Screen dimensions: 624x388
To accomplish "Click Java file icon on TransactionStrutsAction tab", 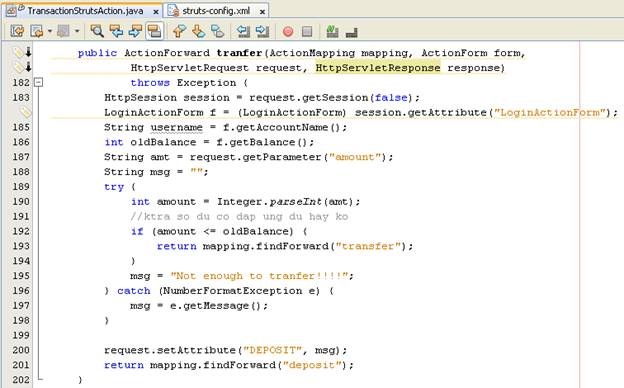I will [x=13, y=10].
